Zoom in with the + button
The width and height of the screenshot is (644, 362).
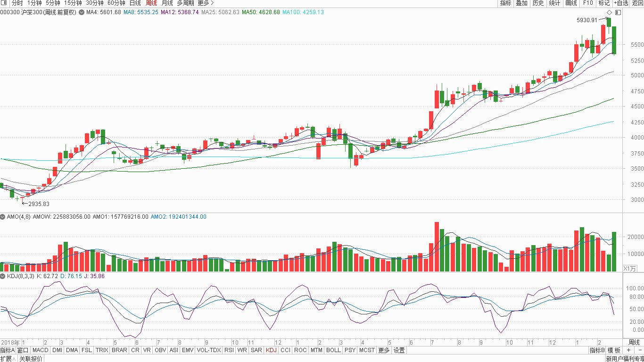click(x=629, y=350)
